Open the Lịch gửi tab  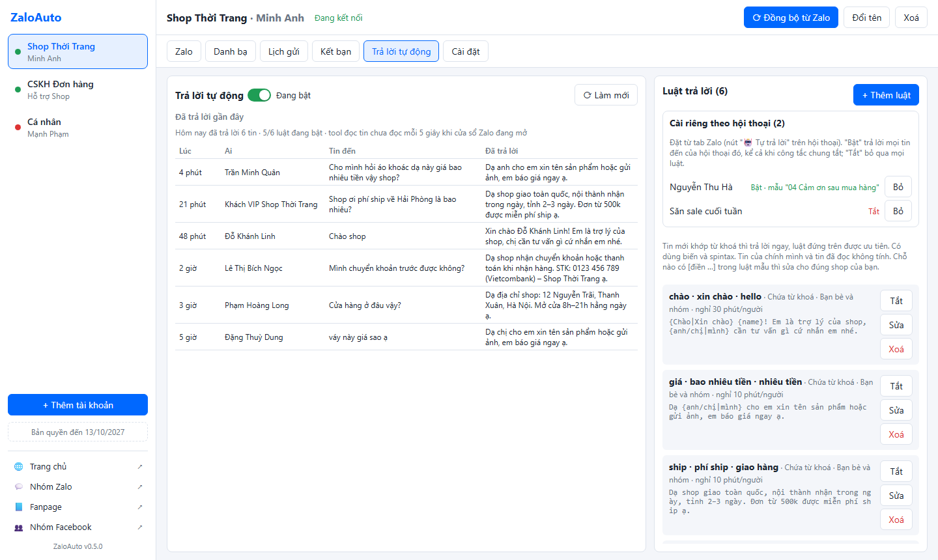coord(284,51)
